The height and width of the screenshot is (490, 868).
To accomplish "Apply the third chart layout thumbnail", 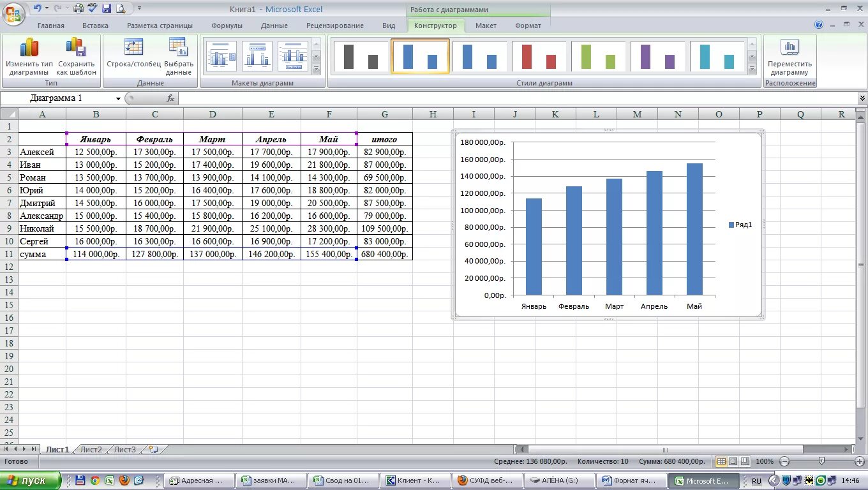I will click(x=293, y=57).
